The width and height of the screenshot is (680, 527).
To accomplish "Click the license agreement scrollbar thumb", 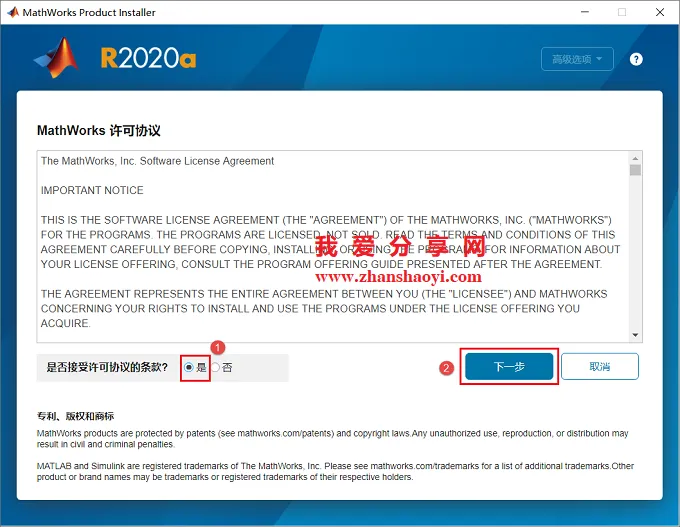I will click(x=635, y=170).
